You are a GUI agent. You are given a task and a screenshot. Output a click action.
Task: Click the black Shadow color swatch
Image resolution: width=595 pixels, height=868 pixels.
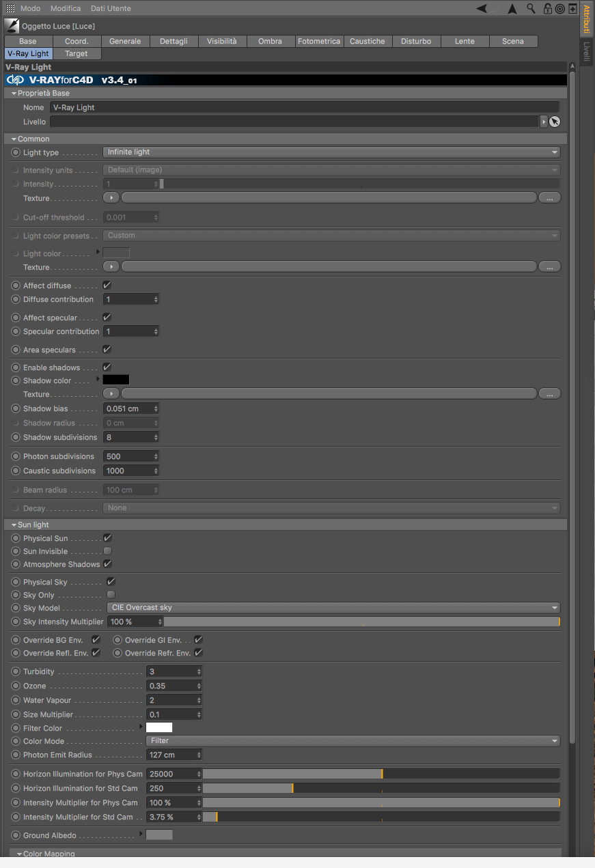coord(116,380)
